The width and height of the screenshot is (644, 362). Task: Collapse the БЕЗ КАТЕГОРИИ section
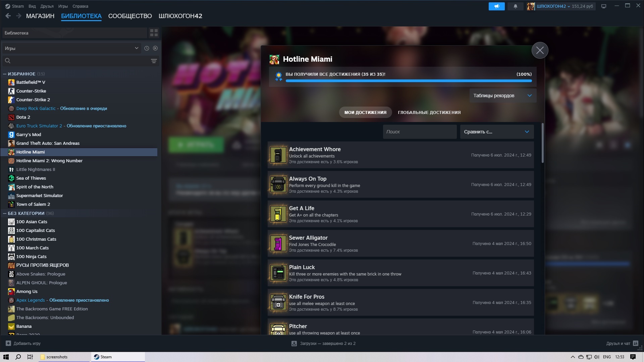pyautogui.click(x=5, y=213)
